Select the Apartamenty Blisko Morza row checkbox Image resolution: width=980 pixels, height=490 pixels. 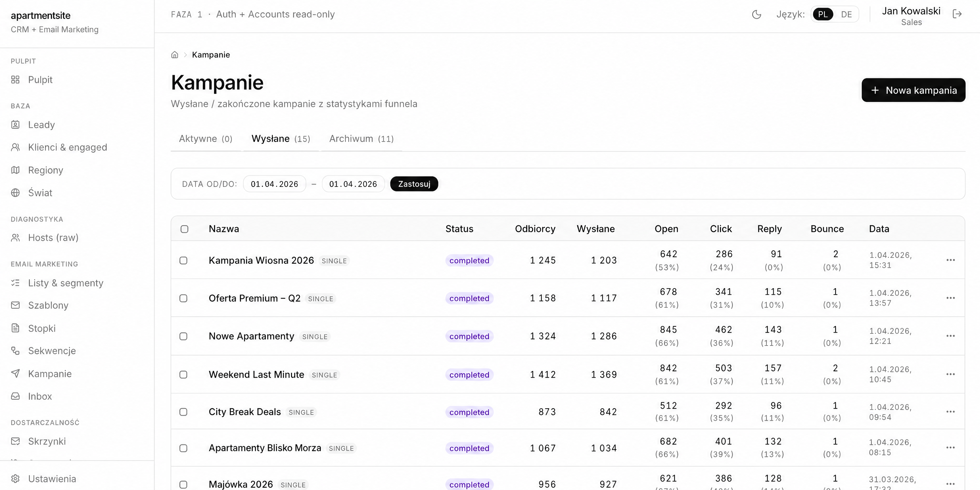click(183, 448)
